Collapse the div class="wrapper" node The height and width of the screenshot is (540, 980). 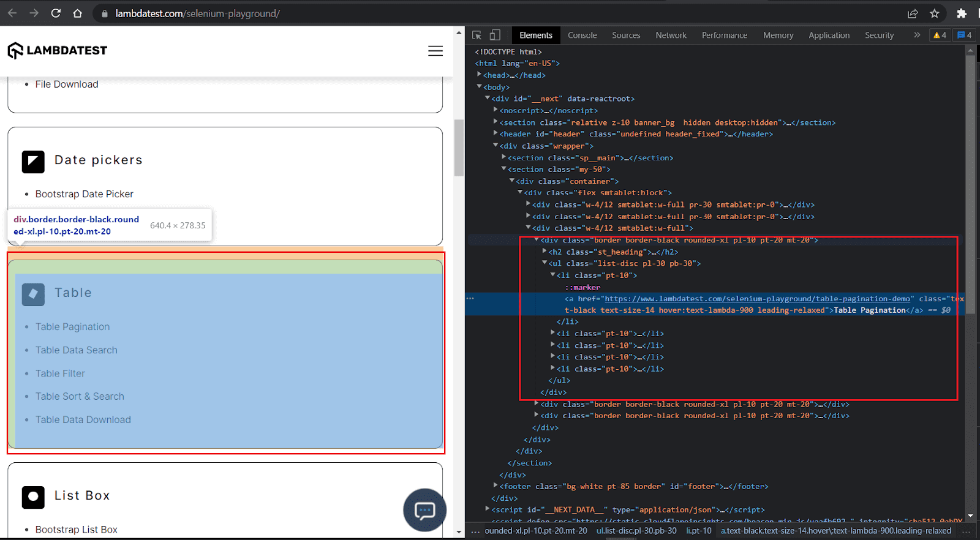pyautogui.click(x=496, y=146)
